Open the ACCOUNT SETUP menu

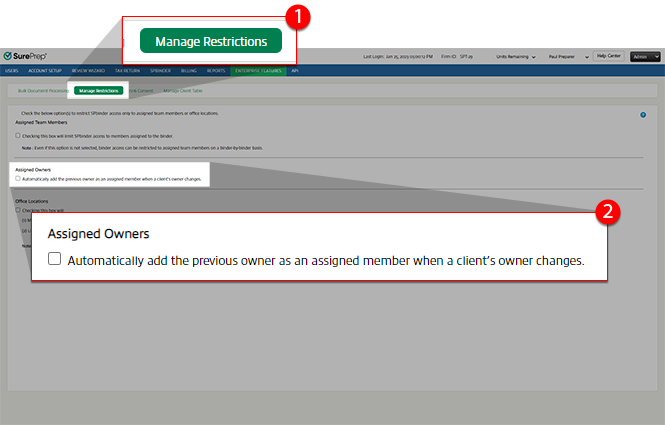[45, 71]
